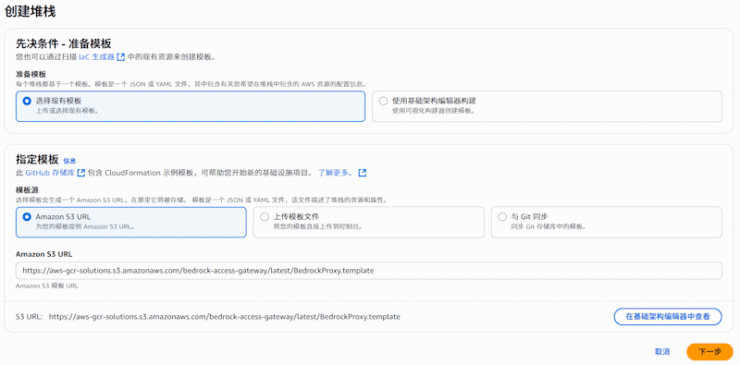The width and height of the screenshot is (740, 365).
Task: Click external-link icon after 了解更多
Action: [x=362, y=173]
